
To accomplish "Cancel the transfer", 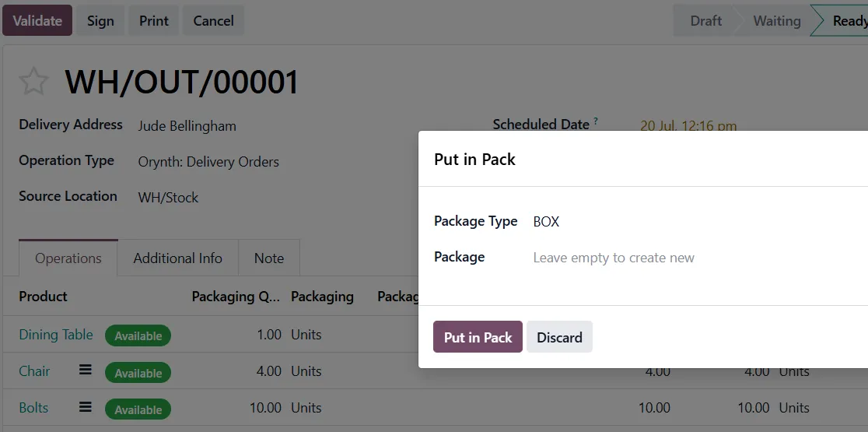I will [x=213, y=20].
